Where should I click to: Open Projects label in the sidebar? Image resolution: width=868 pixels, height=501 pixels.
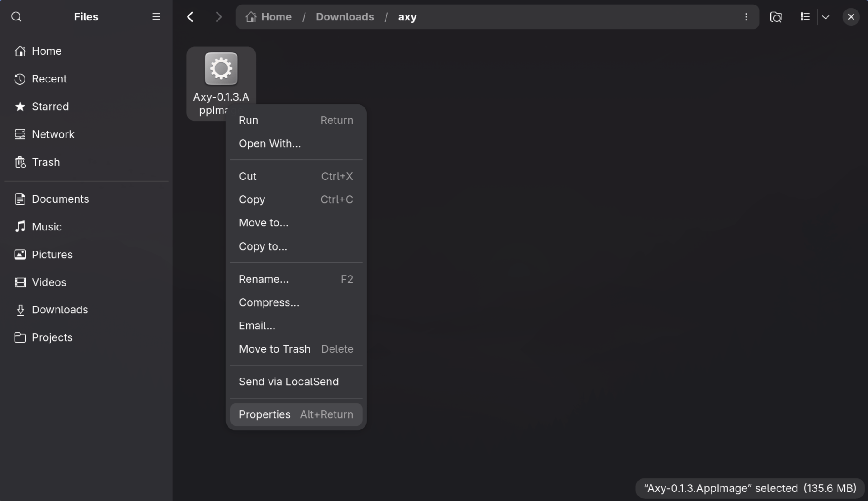click(x=52, y=337)
